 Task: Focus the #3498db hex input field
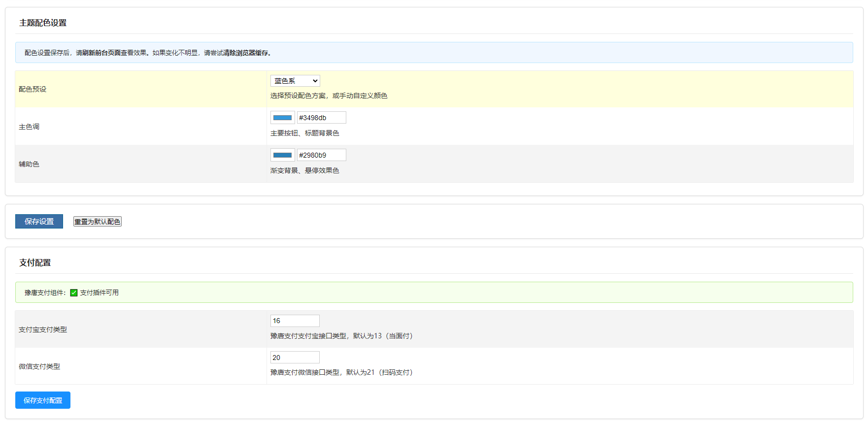click(x=321, y=118)
